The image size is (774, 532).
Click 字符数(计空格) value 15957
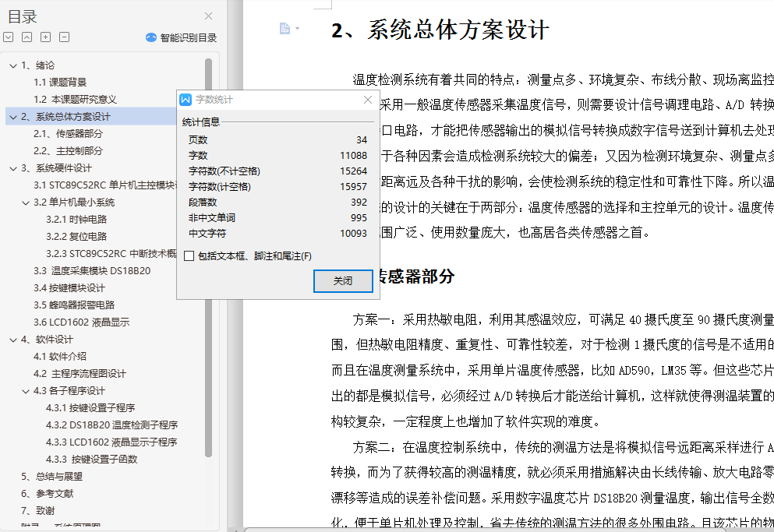(x=353, y=187)
